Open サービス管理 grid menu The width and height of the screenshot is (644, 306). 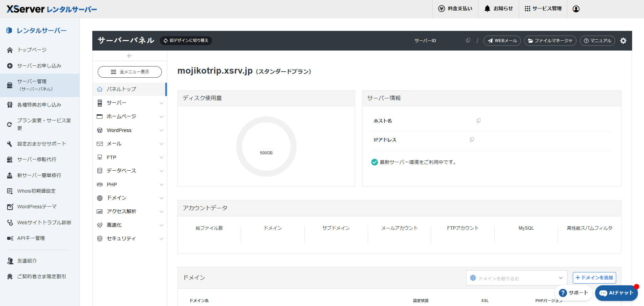coord(543,9)
